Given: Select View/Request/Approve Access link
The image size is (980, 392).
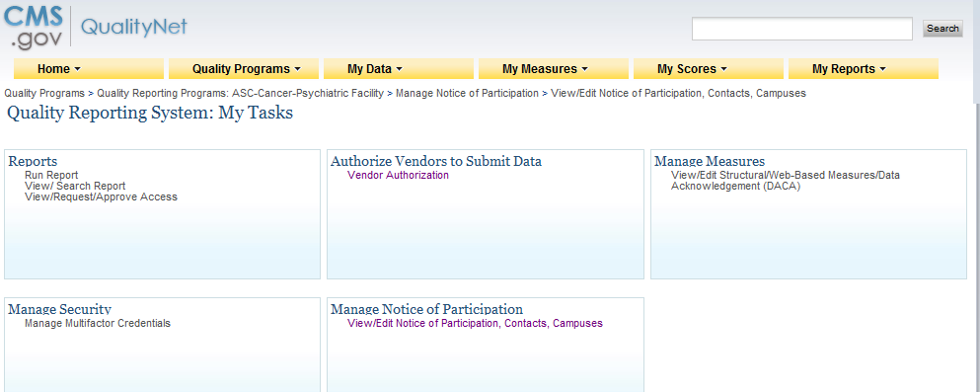Looking at the screenshot, I should tap(101, 196).
